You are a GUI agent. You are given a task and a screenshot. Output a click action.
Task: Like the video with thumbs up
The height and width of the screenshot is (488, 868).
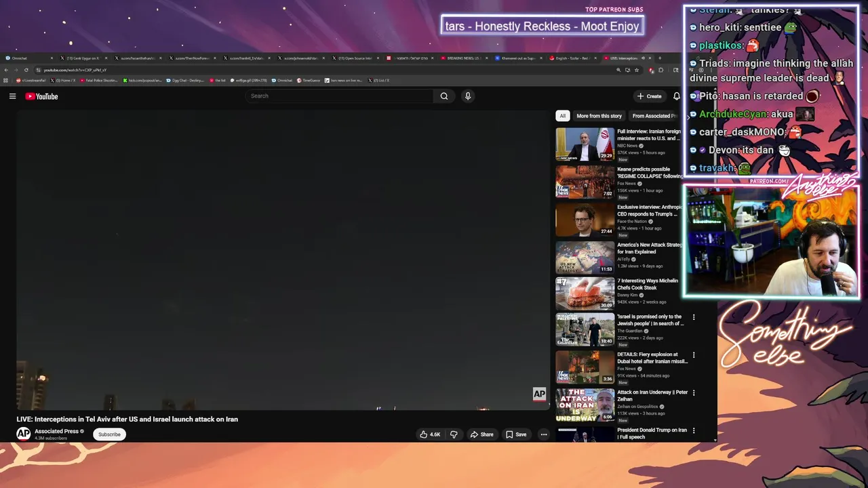[x=430, y=434]
